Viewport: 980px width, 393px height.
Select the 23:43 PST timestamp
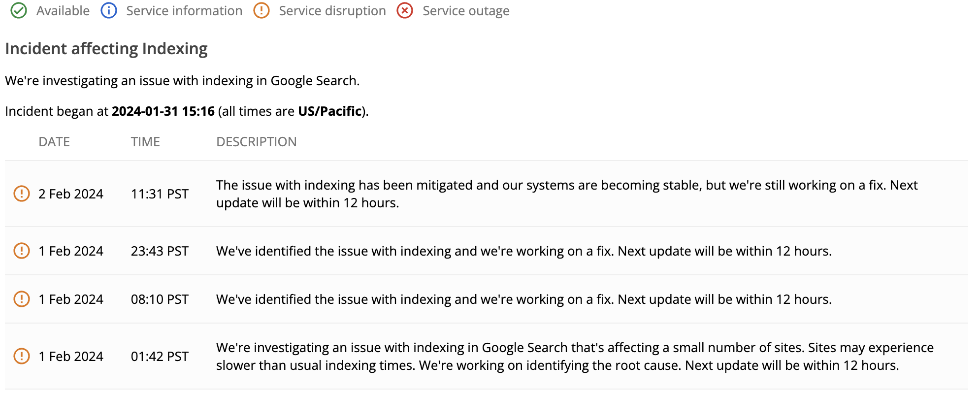click(159, 251)
